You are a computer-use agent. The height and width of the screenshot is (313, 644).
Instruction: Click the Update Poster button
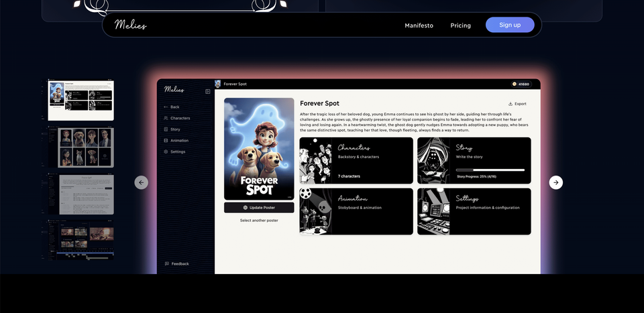click(259, 208)
